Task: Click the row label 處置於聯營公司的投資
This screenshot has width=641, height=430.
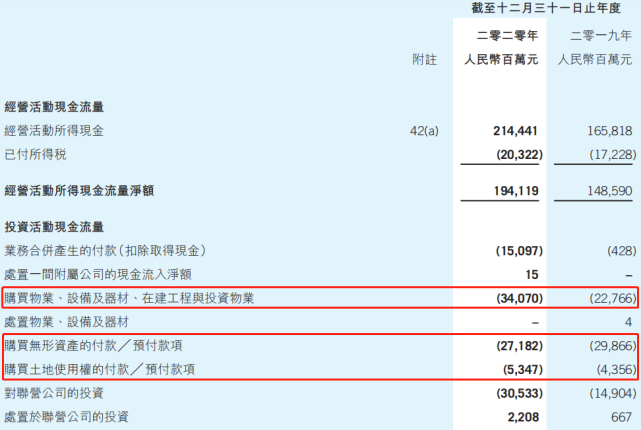Action: click(66, 417)
